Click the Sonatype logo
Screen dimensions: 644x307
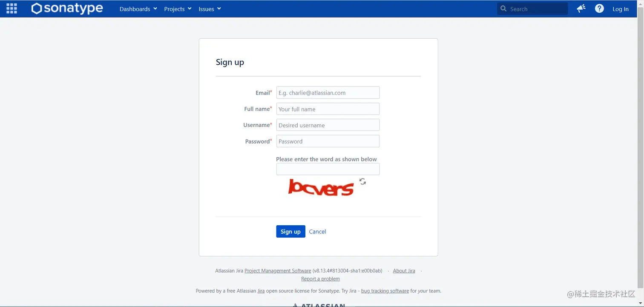pyautogui.click(x=67, y=9)
